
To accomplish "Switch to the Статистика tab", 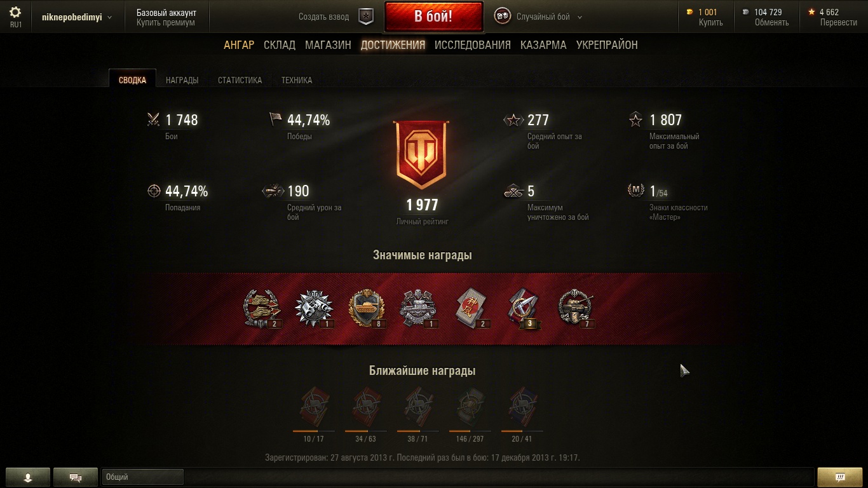I will tap(240, 80).
